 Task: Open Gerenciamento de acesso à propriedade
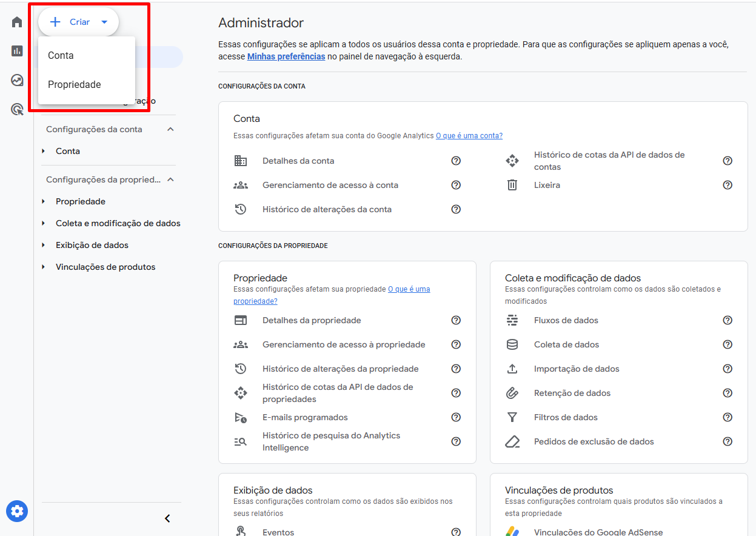344,344
